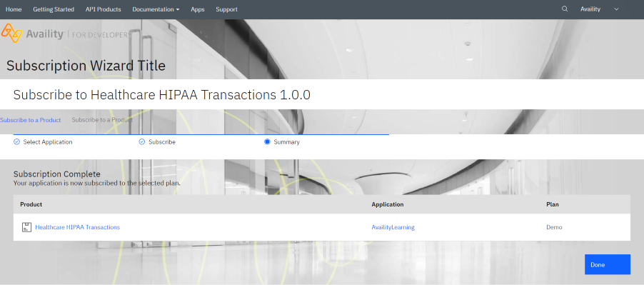Click the Availity logo icon
644x285 pixels.
[11, 34]
